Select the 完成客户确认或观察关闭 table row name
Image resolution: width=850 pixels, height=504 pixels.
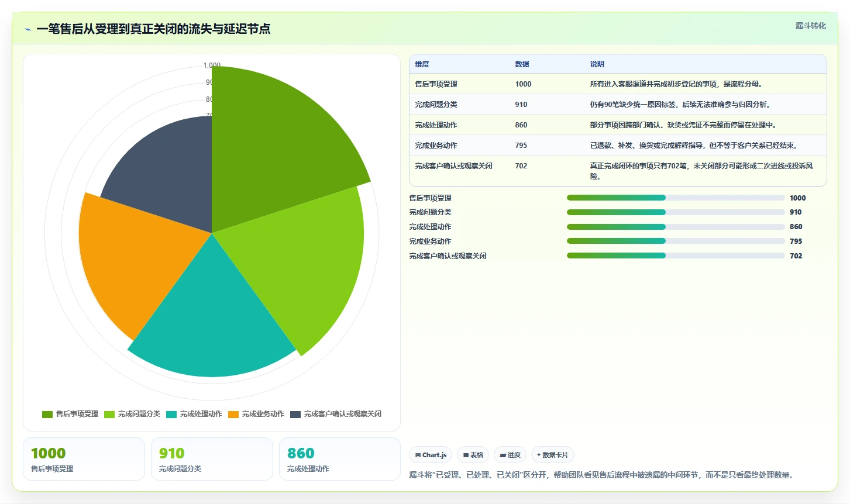(453, 166)
